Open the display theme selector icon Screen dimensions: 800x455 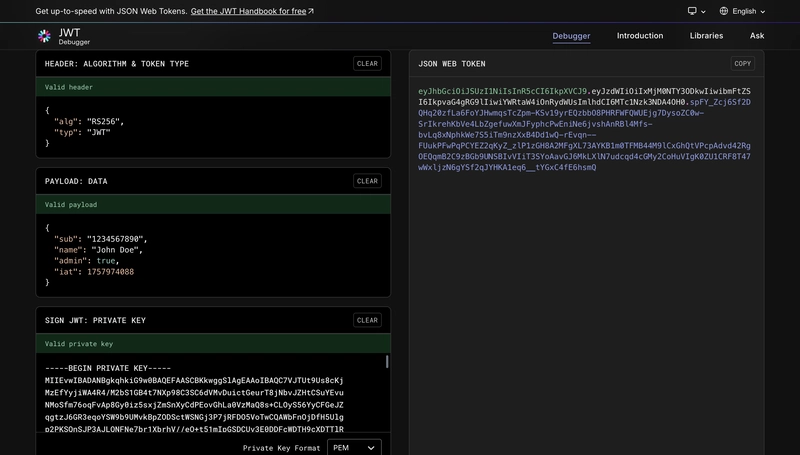(692, 11)
